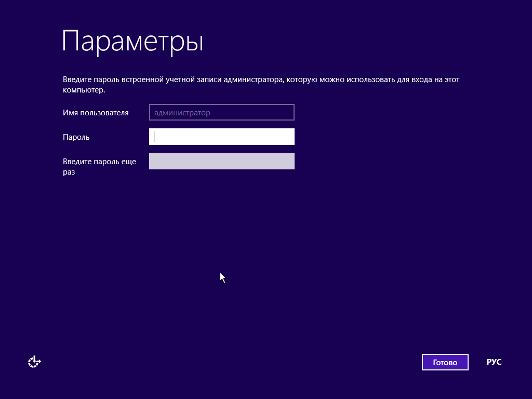
Task: Open the Ease of Access menu icon
Action: pyautogui.click(x=34, y=362)
